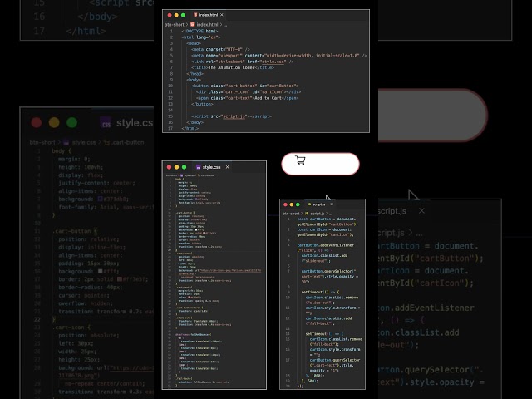Close the small style.css tab with its X
The height and width of the screenshot is (399, 532).
coord(227,167)
